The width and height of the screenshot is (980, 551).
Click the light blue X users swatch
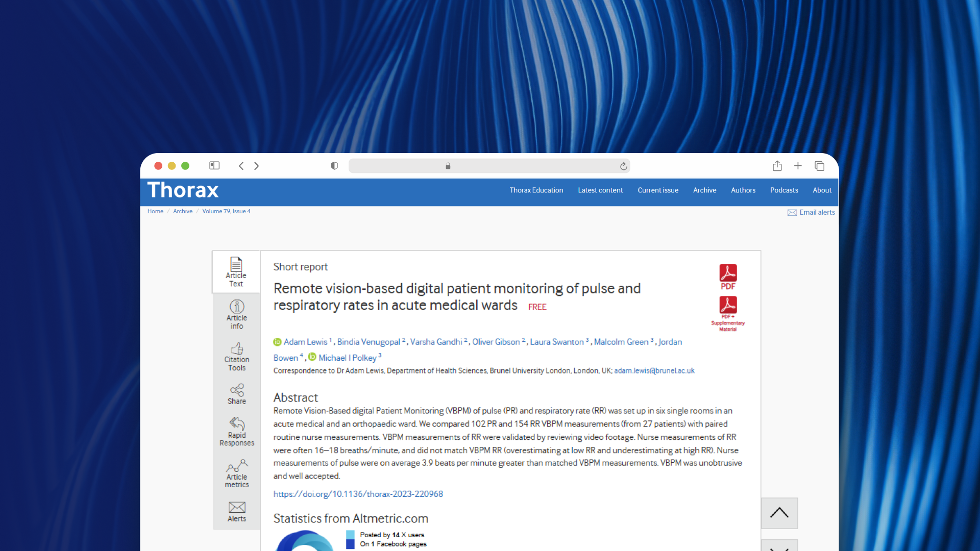coord(350,535)
